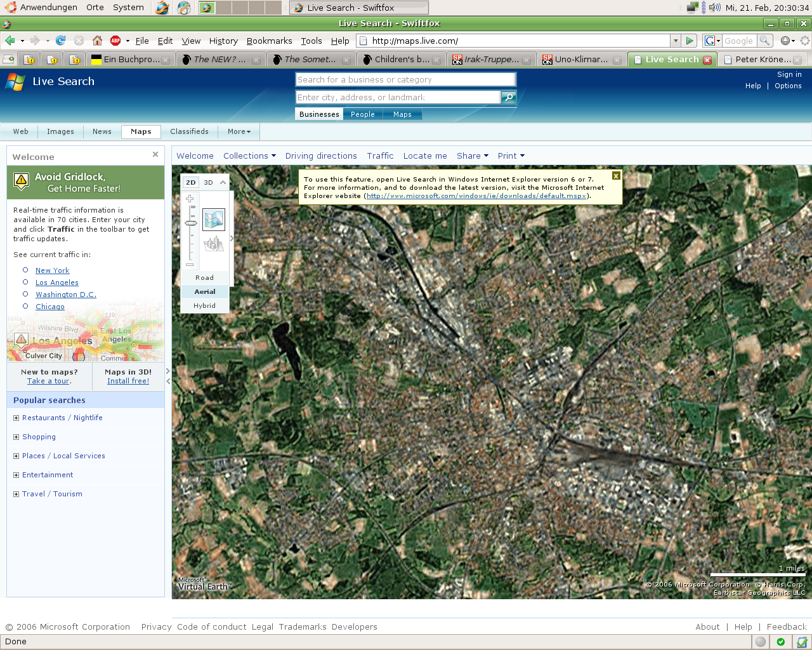
Task: Close the Welcome panel
Action: pyautogui.click(x=155, y=154)
